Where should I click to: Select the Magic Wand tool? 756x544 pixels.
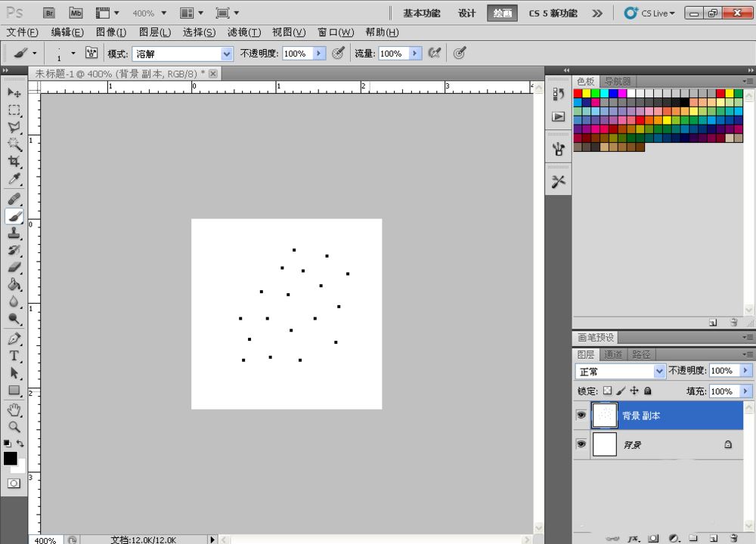click(x=14, y=144)
